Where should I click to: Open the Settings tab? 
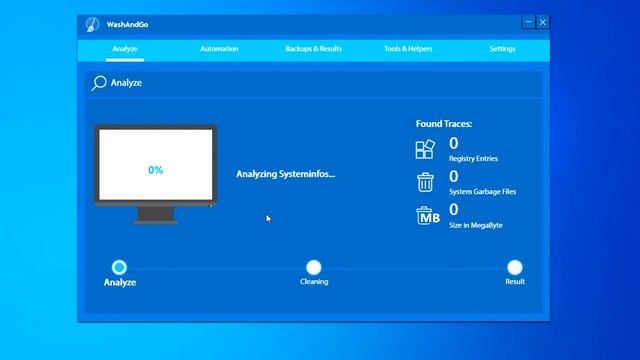[502, 49]
